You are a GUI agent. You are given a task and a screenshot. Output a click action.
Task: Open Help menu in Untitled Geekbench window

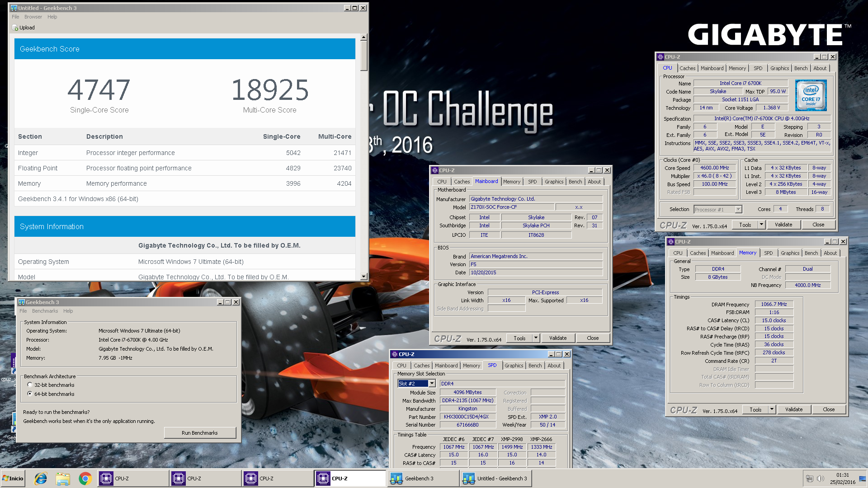click(52, 17)
